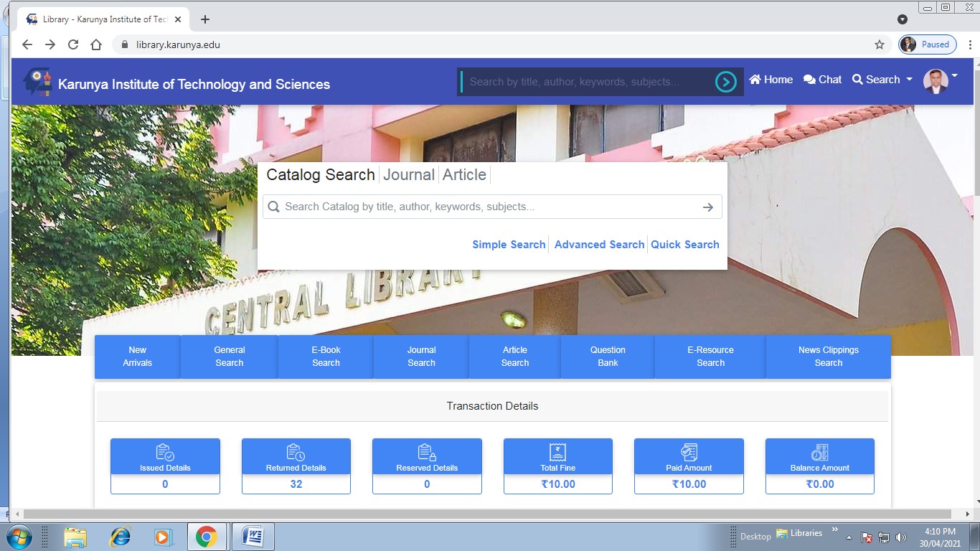The image size is (980, 551).
Task: Open Article Search menu button
Action: [515, 357]
